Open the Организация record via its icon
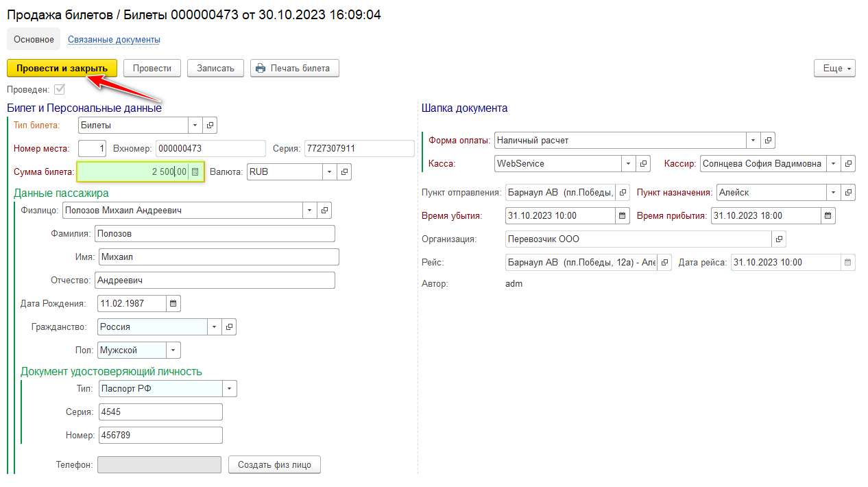868x487 pixels. pyautogui.click(x=779, y=239)
